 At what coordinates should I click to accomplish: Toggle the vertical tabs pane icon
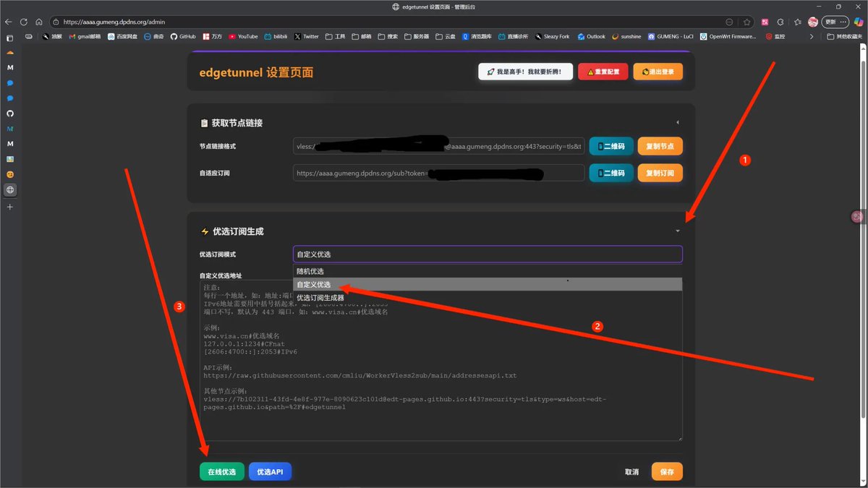[9, 38]
